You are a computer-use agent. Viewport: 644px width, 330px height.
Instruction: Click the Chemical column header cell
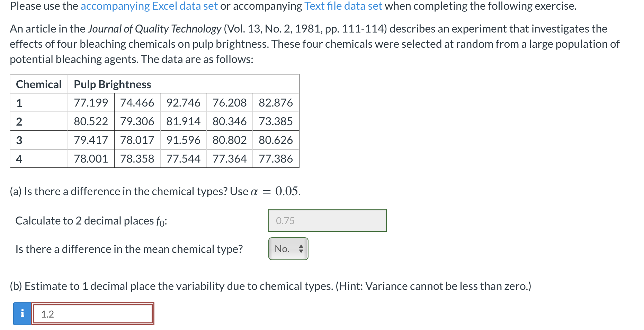coord(39,84)
